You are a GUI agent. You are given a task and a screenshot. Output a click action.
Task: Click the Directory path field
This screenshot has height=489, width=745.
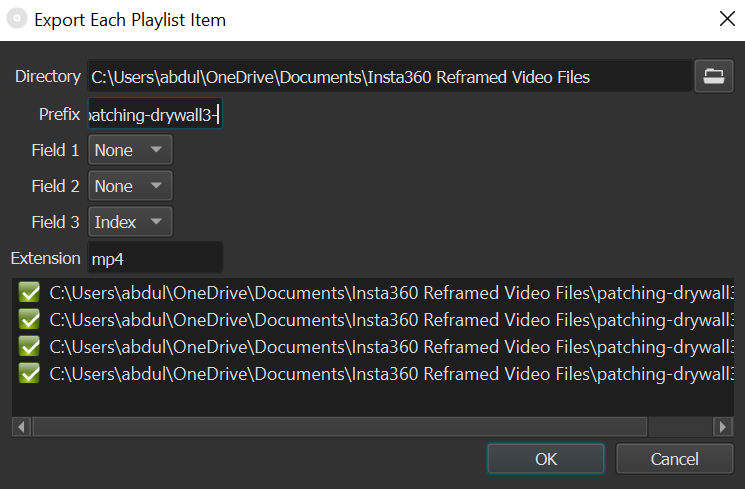pyautogui.click(x=389, y=77)
